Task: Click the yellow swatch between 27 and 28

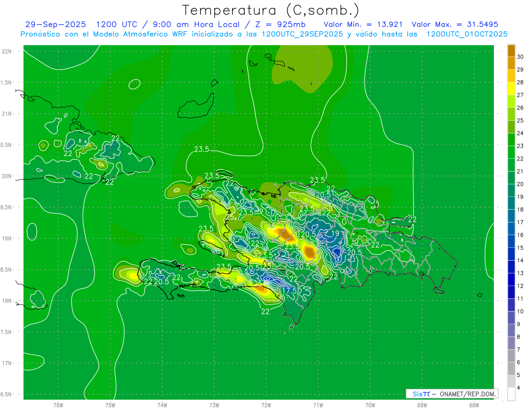Action: 511,89
